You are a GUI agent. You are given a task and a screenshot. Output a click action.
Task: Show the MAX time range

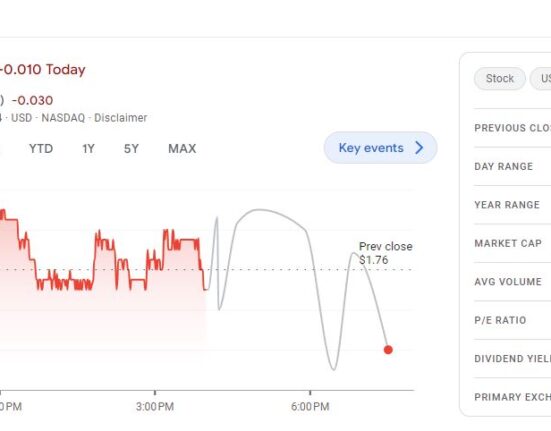(x=182, y=149)
